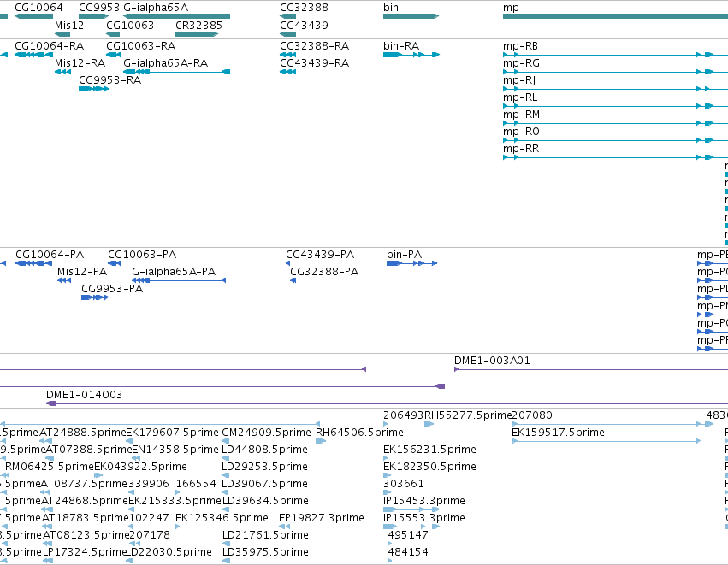This screenshot has width=728, height=565.
Task: Click the RH55277.5prime EST label
Action: click(468, 415)
